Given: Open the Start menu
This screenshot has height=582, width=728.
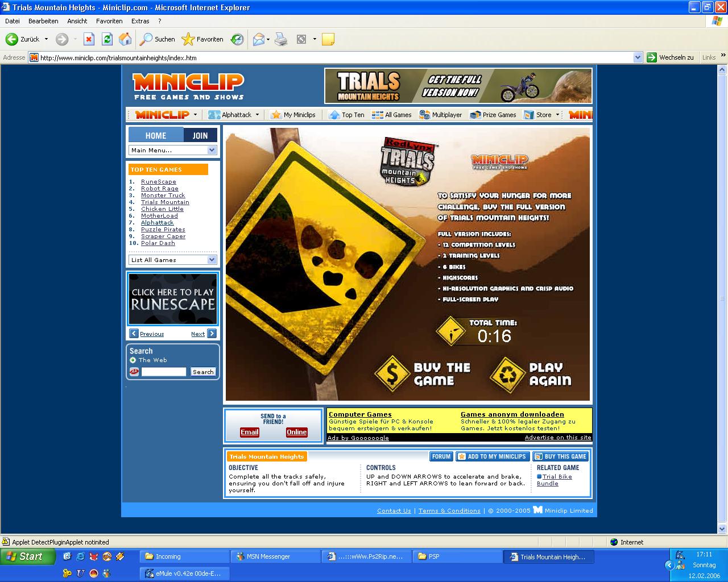Looking at the screenshot, I should (x=28, y=556).
